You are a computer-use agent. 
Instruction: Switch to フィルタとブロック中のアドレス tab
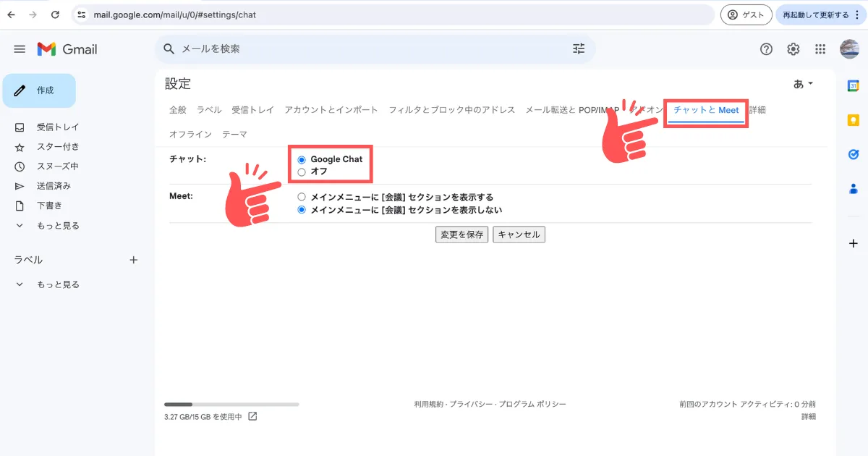(452, 110)
